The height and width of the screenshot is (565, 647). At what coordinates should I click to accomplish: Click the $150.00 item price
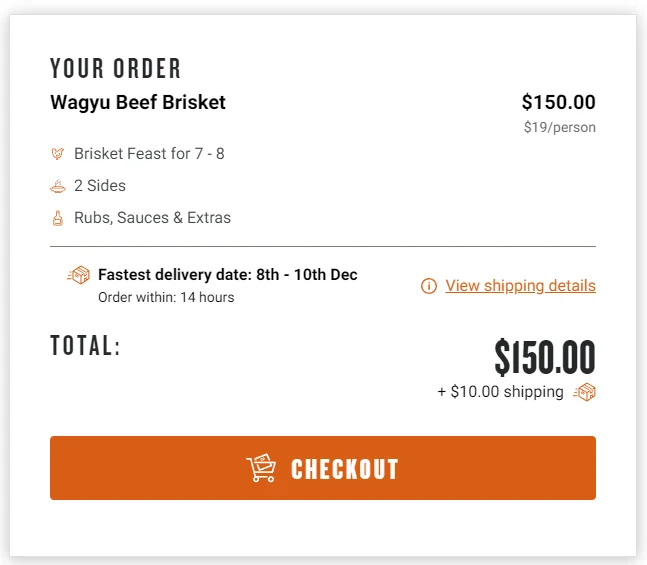558,102
